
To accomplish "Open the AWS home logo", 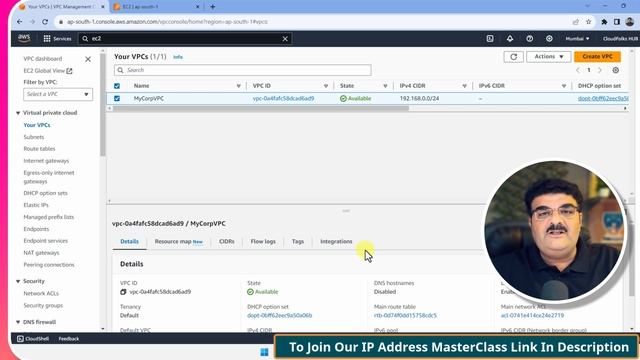I will (x=24, y=38).
